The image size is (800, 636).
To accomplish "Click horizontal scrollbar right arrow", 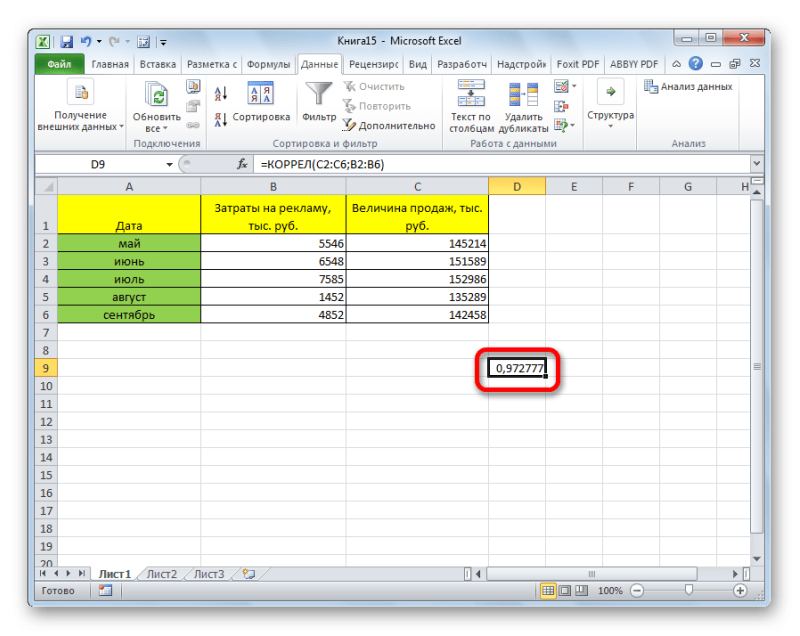I will 735,574.
